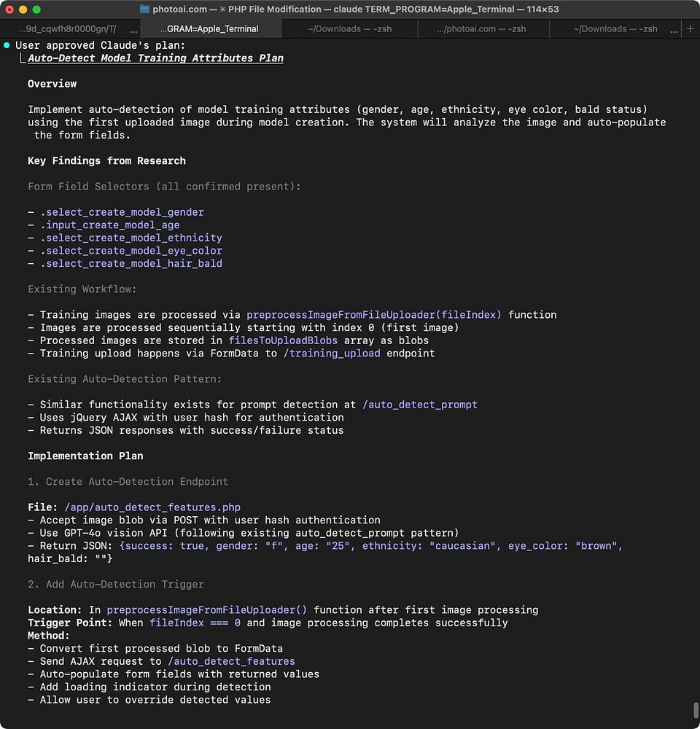Click 'Convert first processed blob to FormData' line
This screenshot has height=729, width=700.
[x=155, y=649]
